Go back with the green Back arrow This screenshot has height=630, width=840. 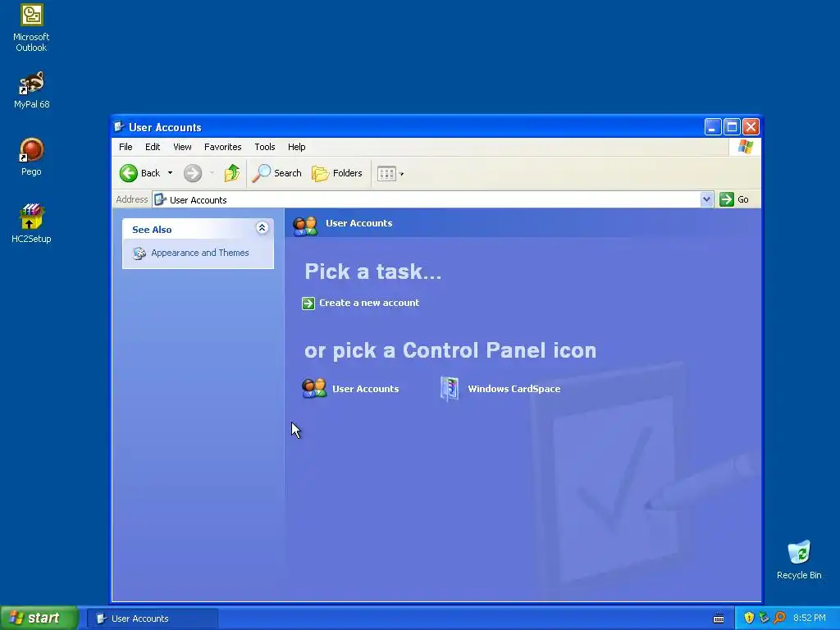pos(139,173)
